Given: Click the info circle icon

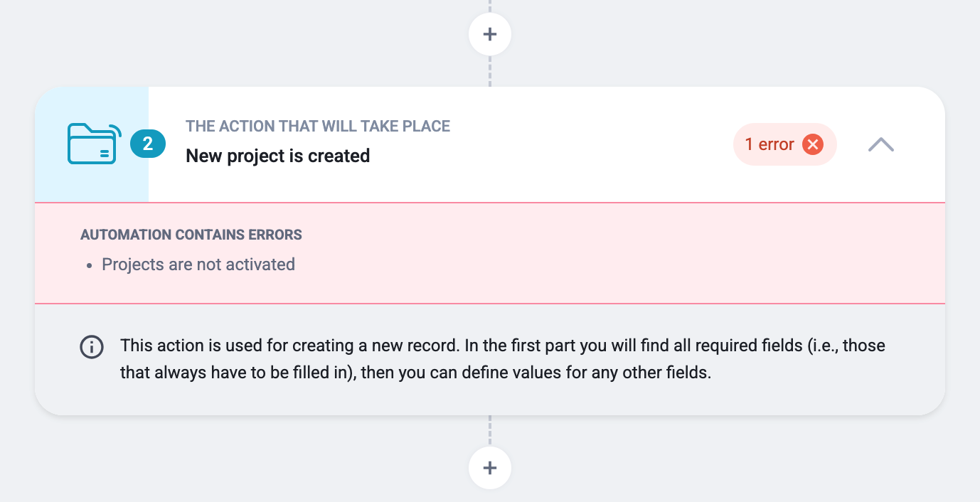Looking at the screenshot, I should click(91, 348).
